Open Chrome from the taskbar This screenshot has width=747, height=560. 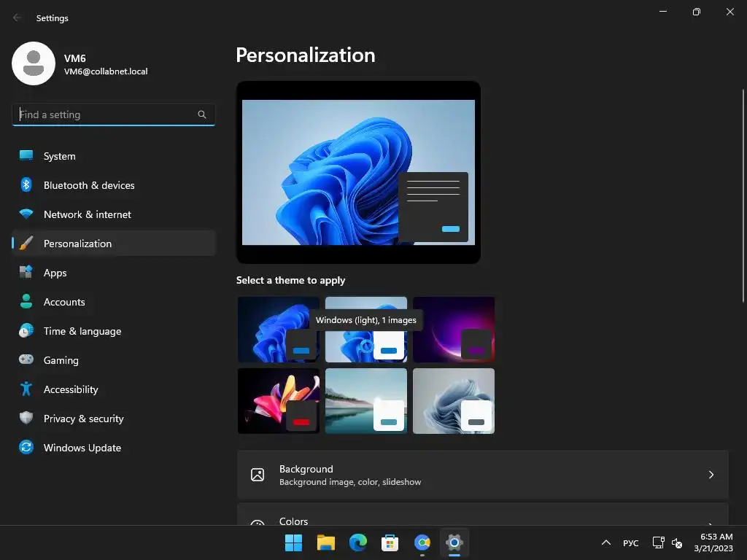[x=422, y=542]
